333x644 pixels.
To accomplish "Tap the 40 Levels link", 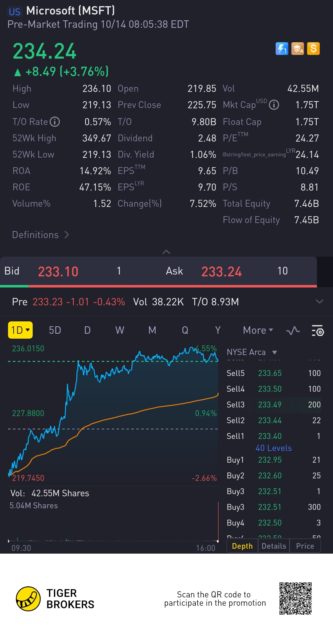I will pos(273,448).
